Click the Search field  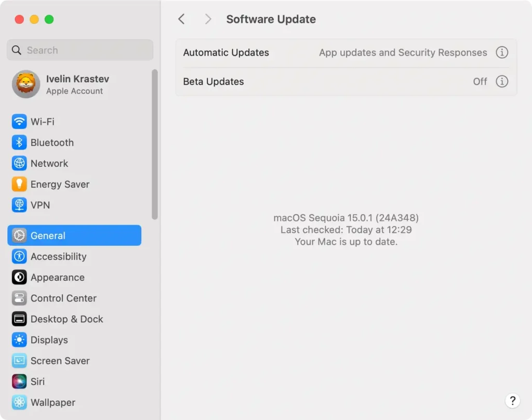pos(80,50)
